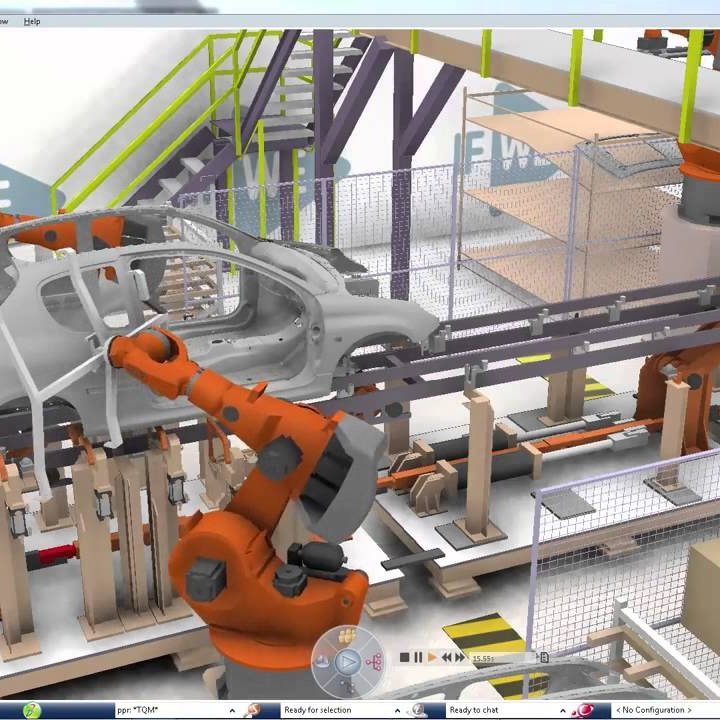Click the compass center play button
Image resolution: width=720 pixels, height=720 pixels.
click(348, 661)
